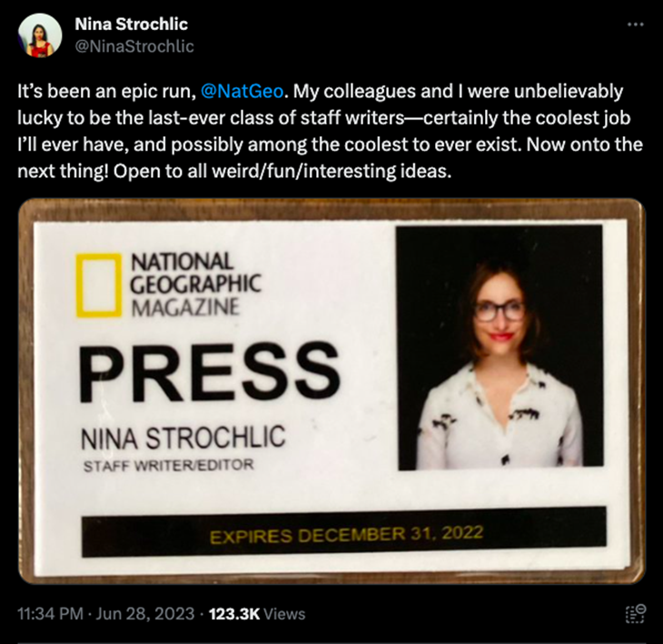Click the NINA STROCHLIC name on the card
663x644 pixels.
183,438
